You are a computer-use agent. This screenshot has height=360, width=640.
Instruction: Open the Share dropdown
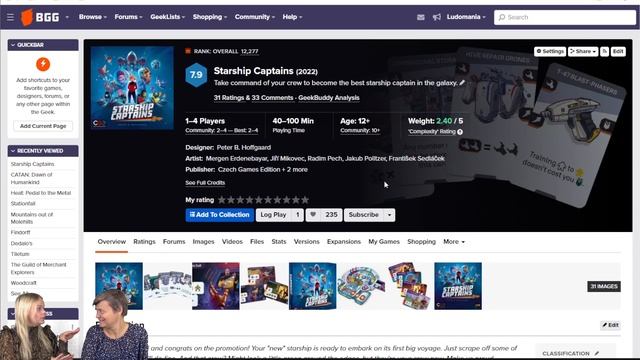pyautogui.click(x=583, y=51)
